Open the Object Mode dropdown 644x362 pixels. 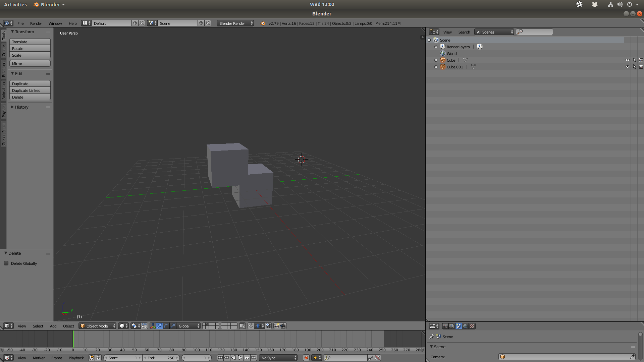(x=97, y=326)
